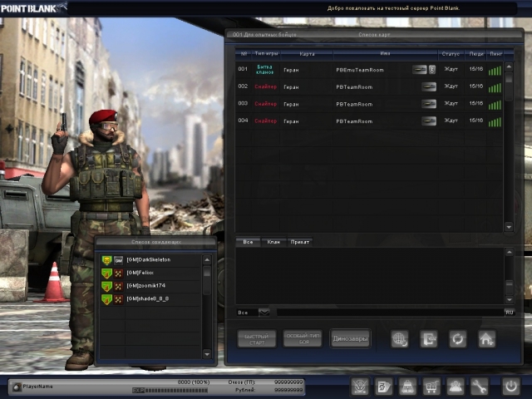The height and width of the screenshot is (399, 532).
Task: Click the weapon icon in room 004
Action: click(x=429, y=121)
